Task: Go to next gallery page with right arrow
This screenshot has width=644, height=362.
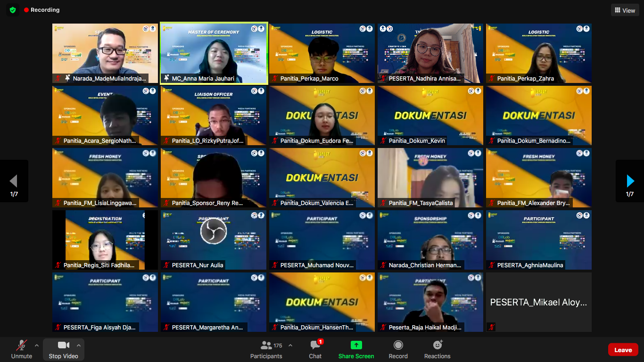Action: tap(630, 181)
